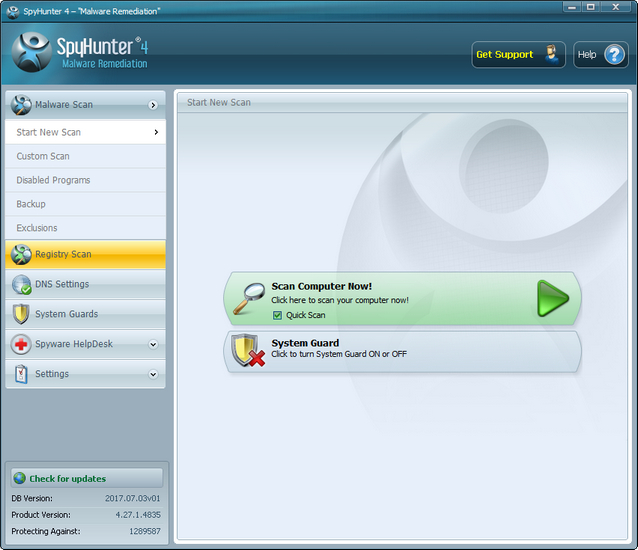Click the Product Version value 4.27.1.4835
The width and height of the screenshot is (638, 550).
138,515
